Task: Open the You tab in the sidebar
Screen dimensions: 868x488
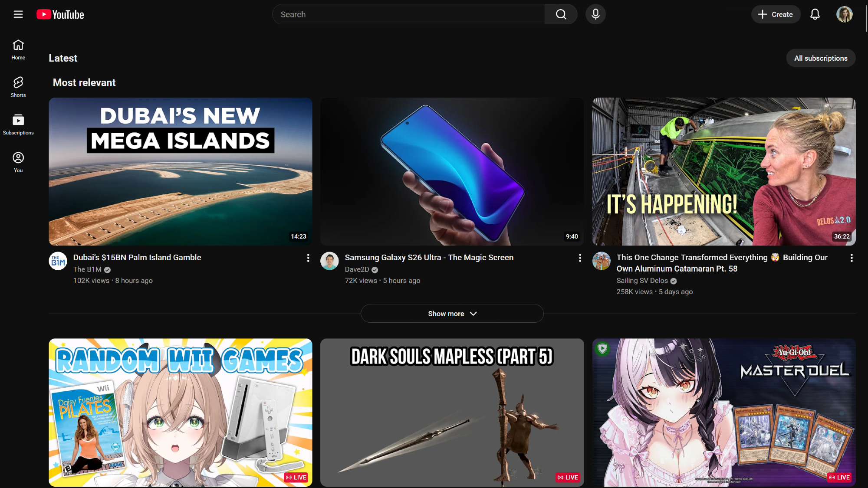Action: click(18, 162)
